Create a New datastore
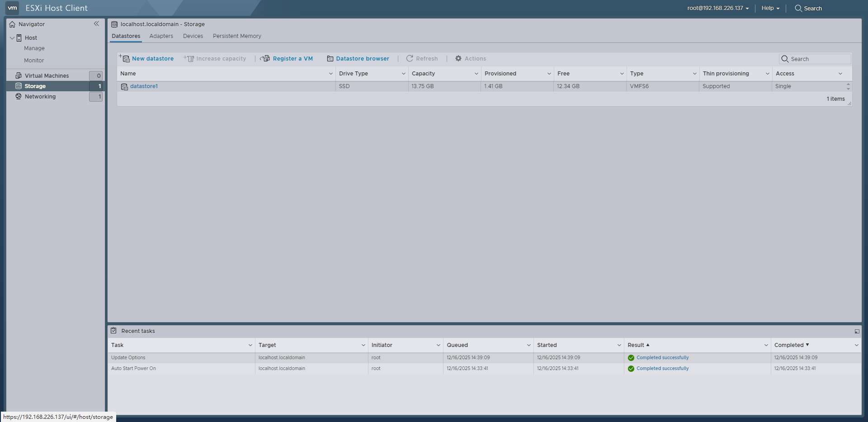This screenshot has height=422, width=868. [x=152, y=58]
